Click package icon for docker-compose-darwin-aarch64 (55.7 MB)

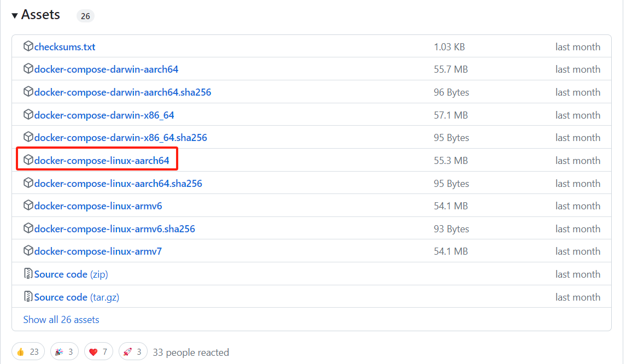pyautogui.click(x=28, y=69)
